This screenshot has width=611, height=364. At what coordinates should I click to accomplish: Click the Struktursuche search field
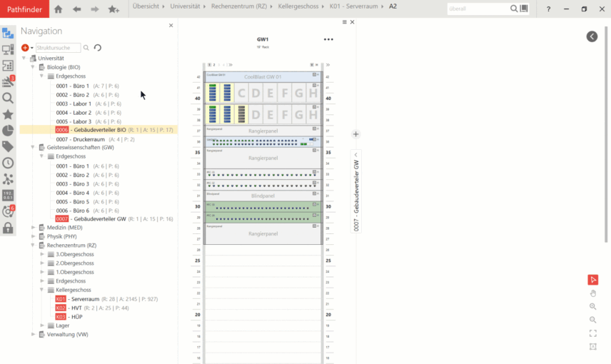click(x=59, y=48)
